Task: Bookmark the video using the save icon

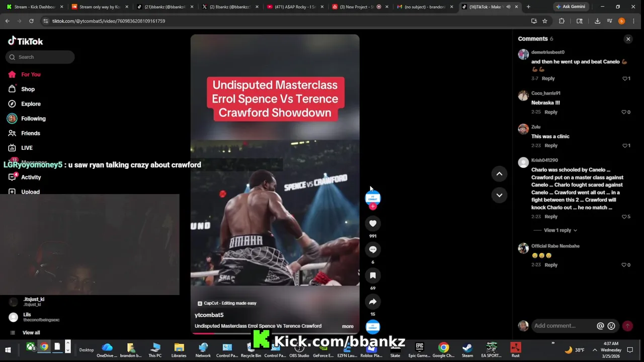Action: pyautogui.click(x=373, y=276)
